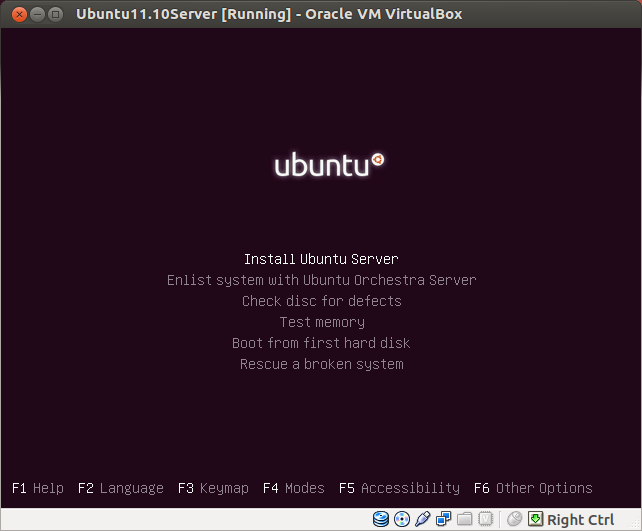The image size is (642, 531).
Task: Click the VirtualBox window title text
Action: (269, 14)
